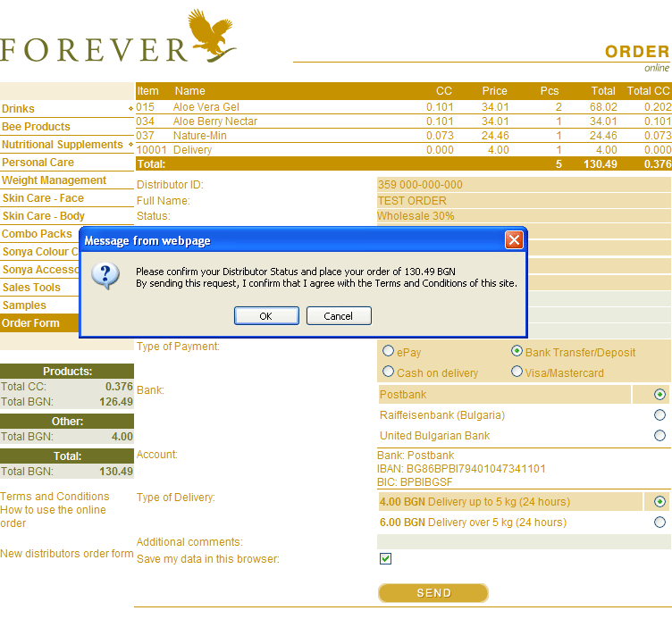The height and width of the screenshot is (644, 672).
Task: Close the Message from webpage dialog
Action: [x=514, y=240]
